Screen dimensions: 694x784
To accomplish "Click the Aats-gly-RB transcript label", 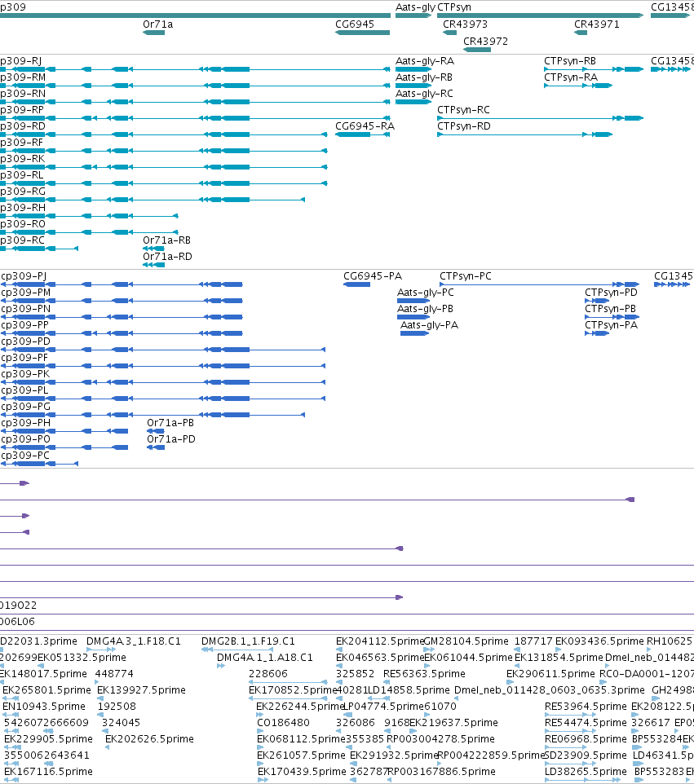I will pyautogui.click(x=424, y=77).
